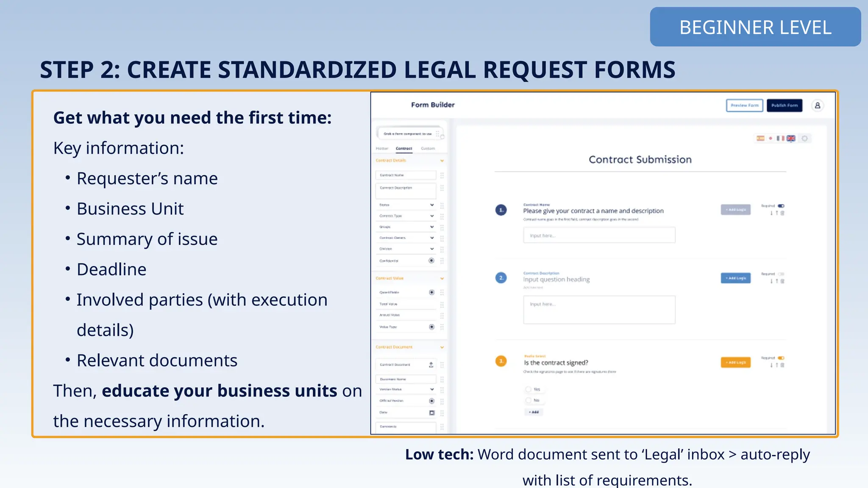The height and width of the screenshot is (488, 868).
Task: Delete question 2 with the trash icon
Action: click(x=782, y=281)
